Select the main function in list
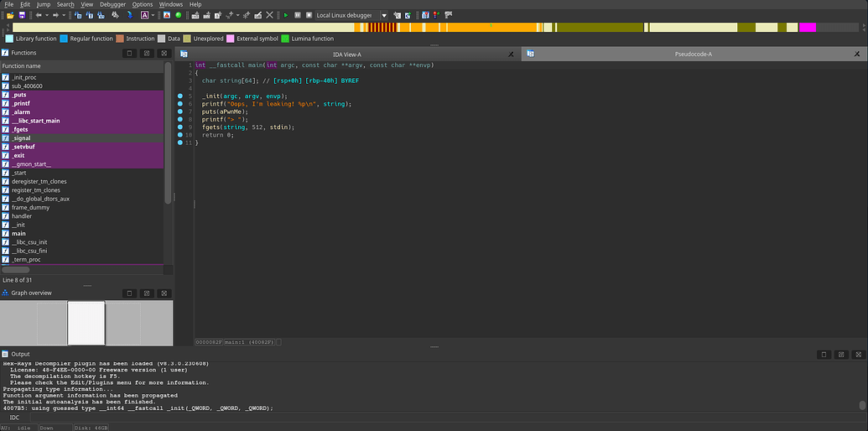 click(x=18, y=233)
